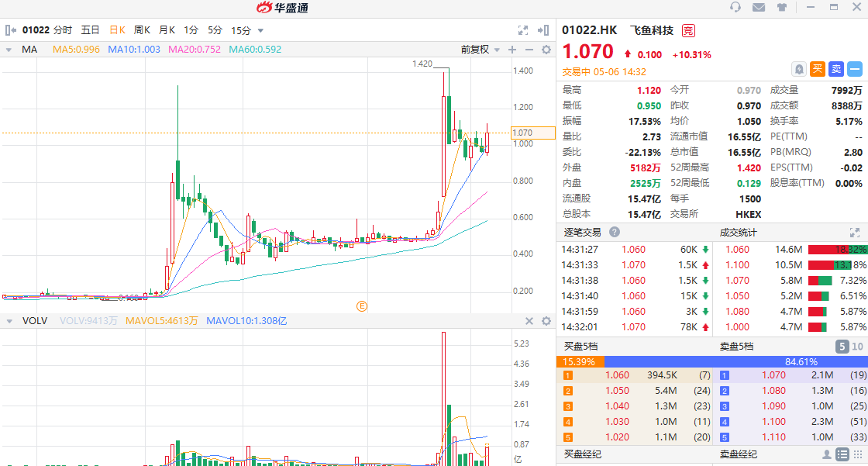868x466 pixels.
Task: Zoom in chart with plus icon
Action: (512, 50)
